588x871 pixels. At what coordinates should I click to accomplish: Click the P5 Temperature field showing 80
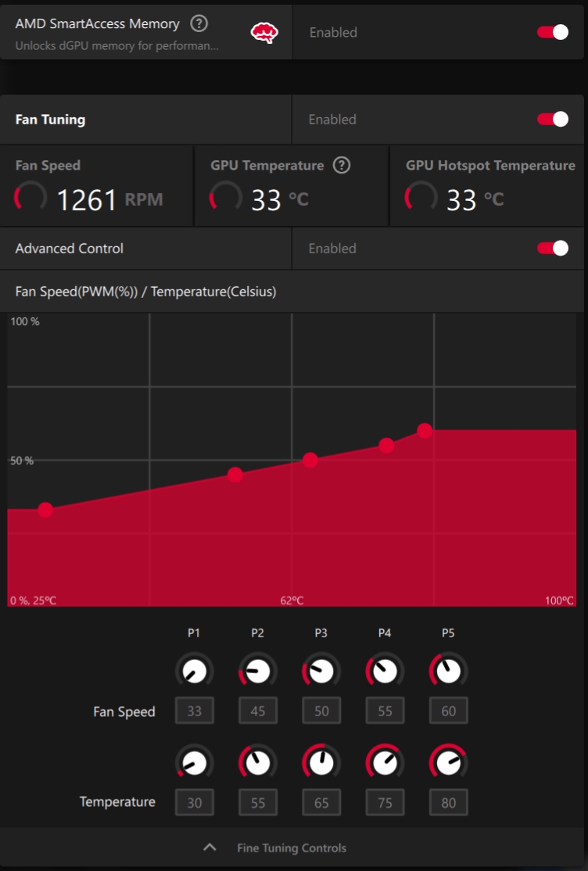[449, 802]
